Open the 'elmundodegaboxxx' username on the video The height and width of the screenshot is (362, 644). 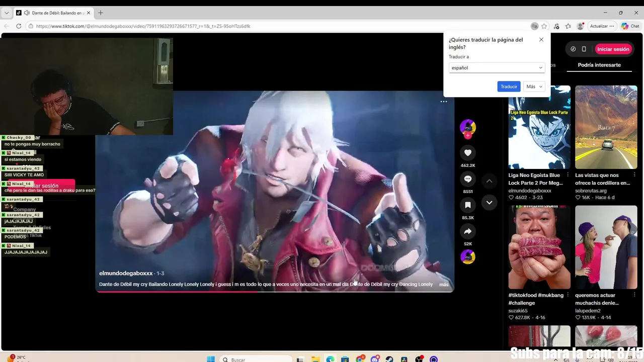126,274
